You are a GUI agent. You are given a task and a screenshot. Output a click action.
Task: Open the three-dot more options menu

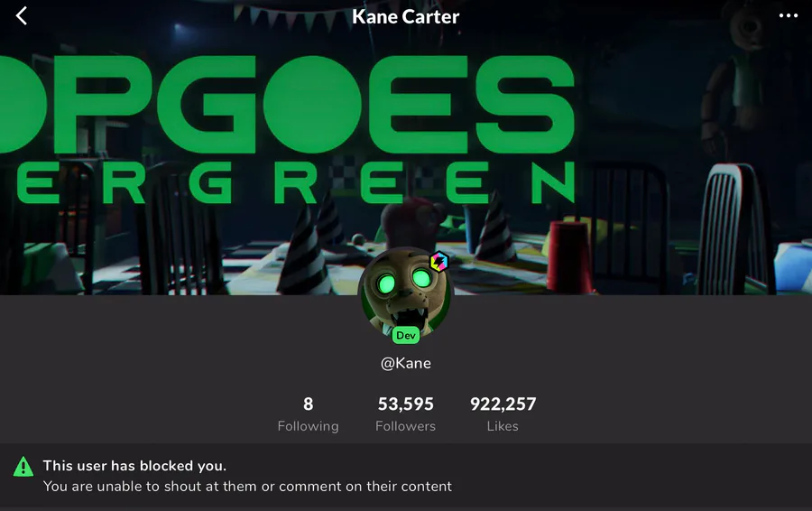coord(789,15)
